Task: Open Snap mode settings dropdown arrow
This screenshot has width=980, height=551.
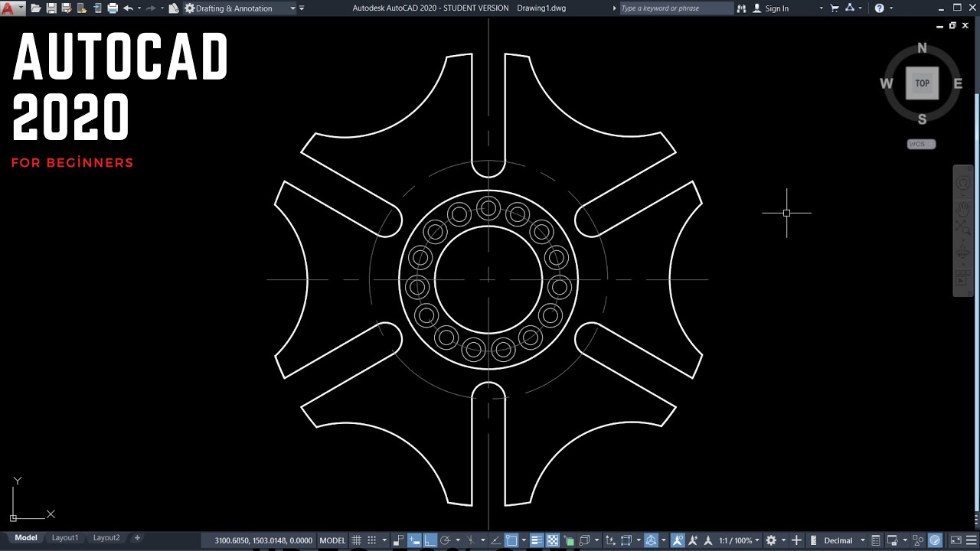Action: click(384, 540)
